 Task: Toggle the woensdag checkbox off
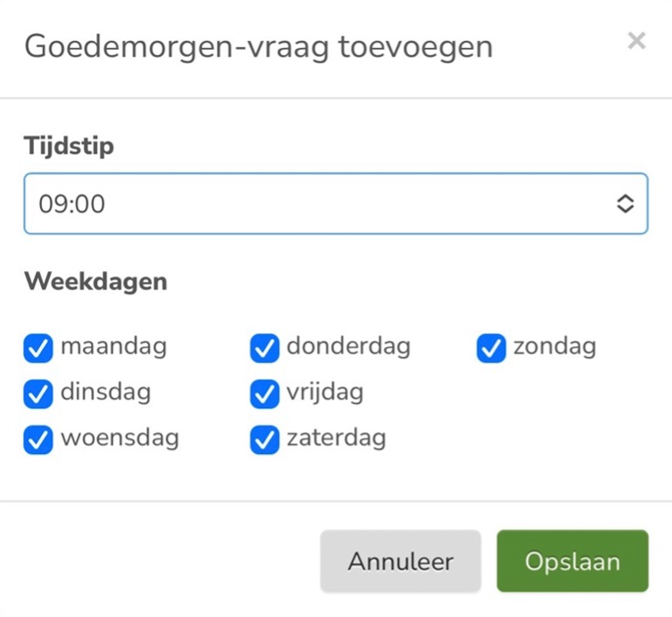[38, 439]
